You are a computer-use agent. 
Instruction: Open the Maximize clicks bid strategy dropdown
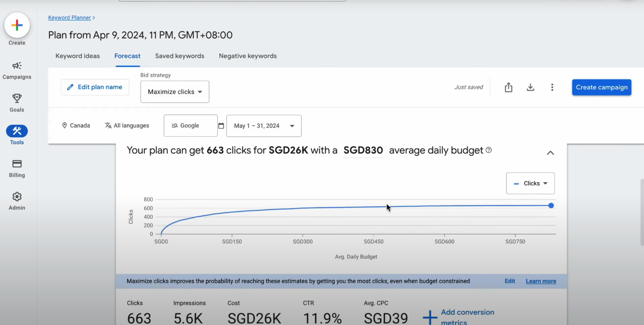[175, 92]
